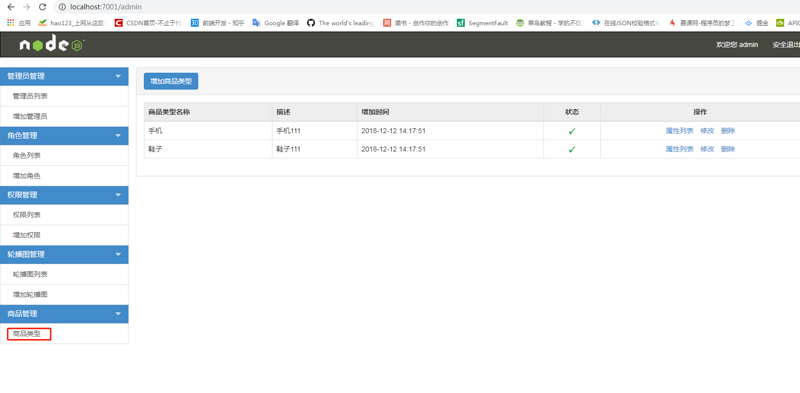Open the 在线JSON校验 bookmark
The height and width of the screenshot is (393, 800).
tap(626, 23)
